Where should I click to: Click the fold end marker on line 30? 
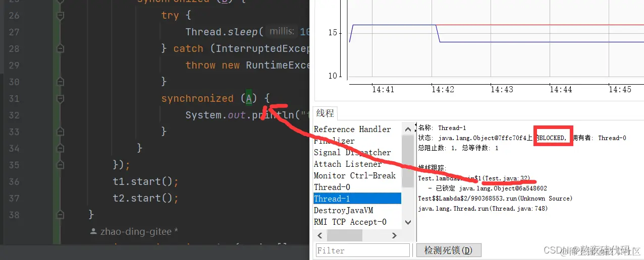[x=61, y=82]
